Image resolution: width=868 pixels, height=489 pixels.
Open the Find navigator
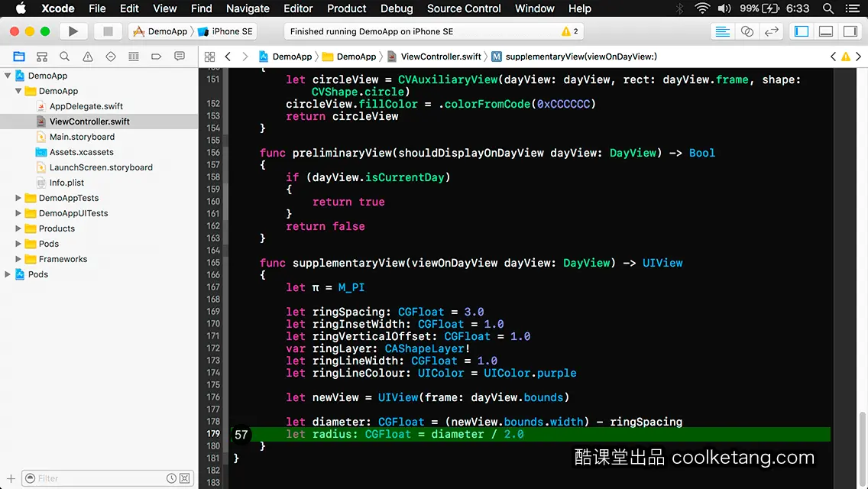(64, 57)
